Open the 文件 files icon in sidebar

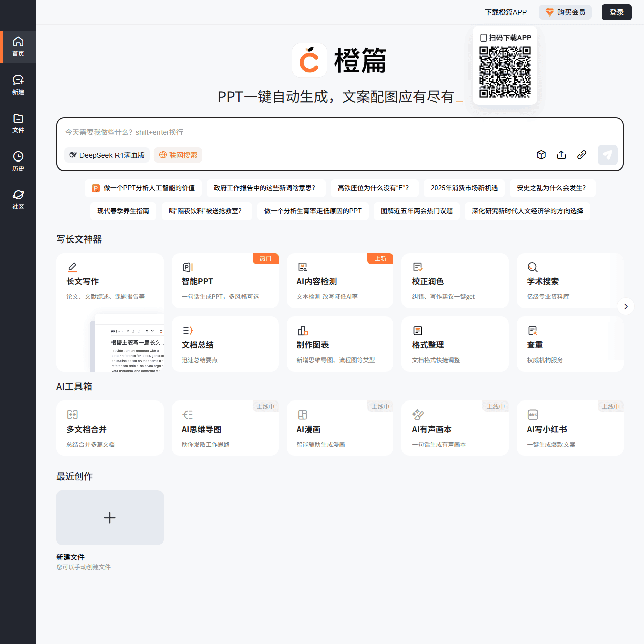pos(18,123)
